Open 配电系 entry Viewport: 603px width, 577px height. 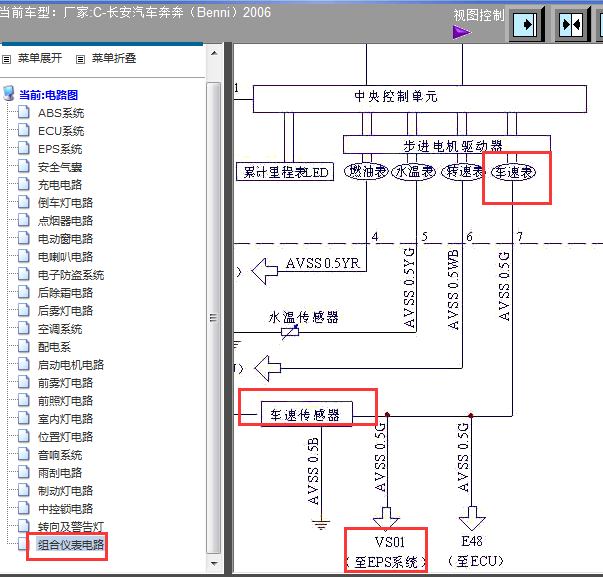tap(54, 347)
